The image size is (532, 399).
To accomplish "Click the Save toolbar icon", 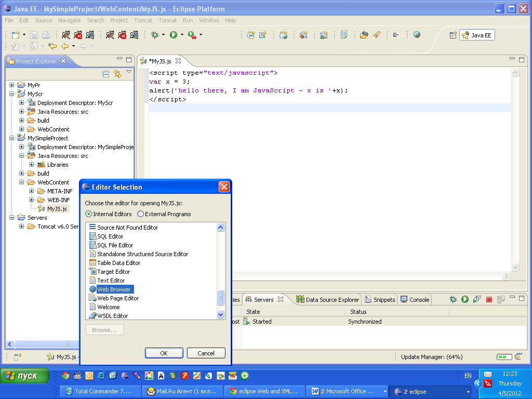I will (x=34, y=35).
